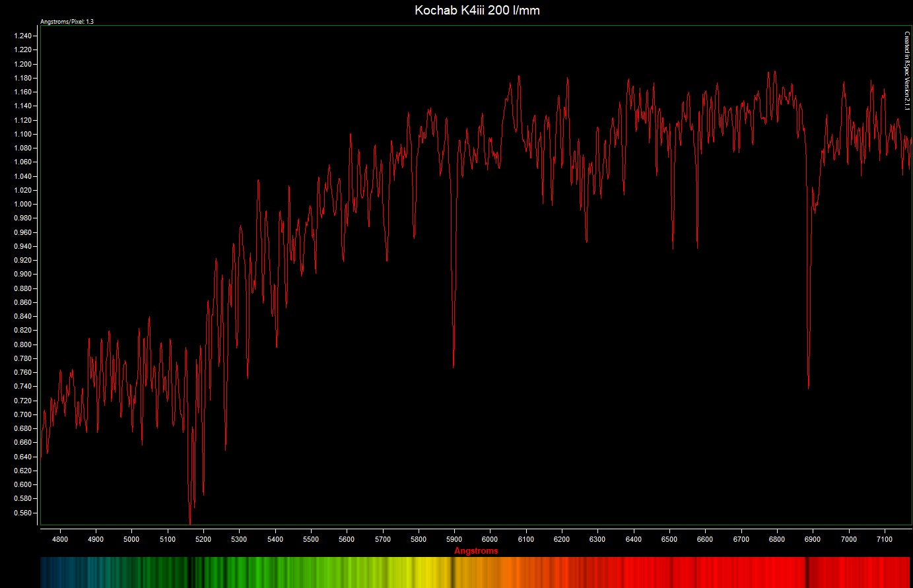The width and height of the screenshot is (913, 588).
Task: Click the 4800 tick on the x-axis
Action: (x=60, y=539)
